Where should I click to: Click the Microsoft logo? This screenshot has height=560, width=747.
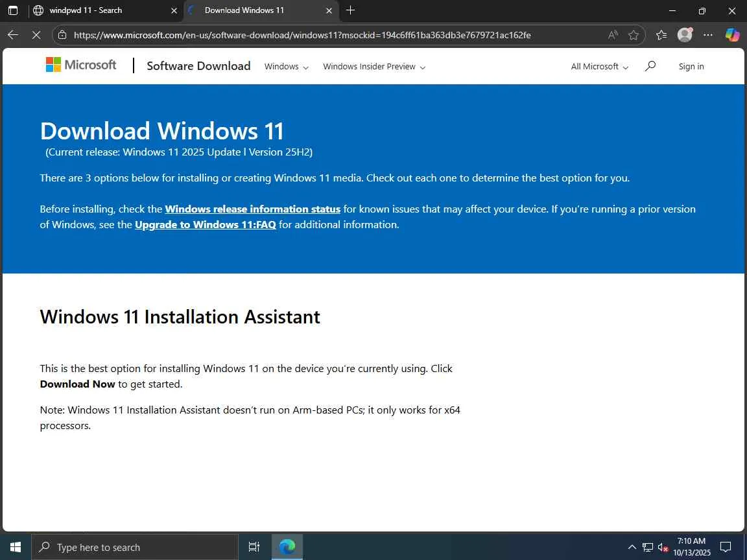pos(80,65)
